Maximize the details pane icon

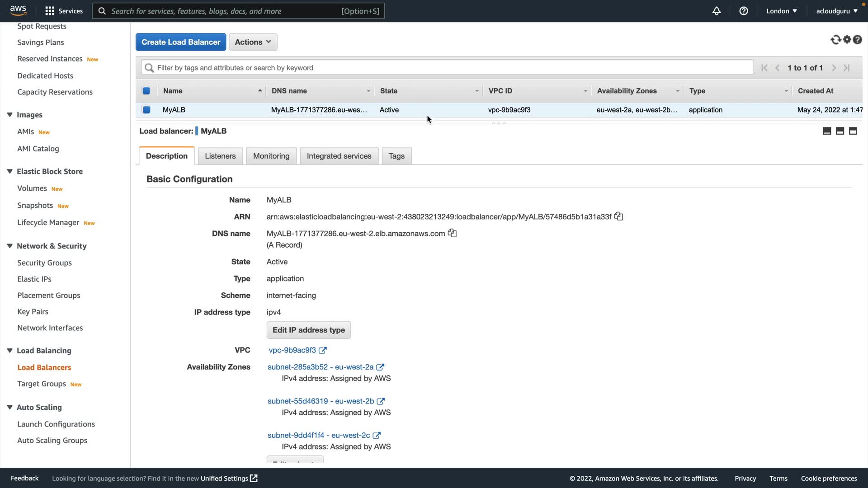point(853,131)
